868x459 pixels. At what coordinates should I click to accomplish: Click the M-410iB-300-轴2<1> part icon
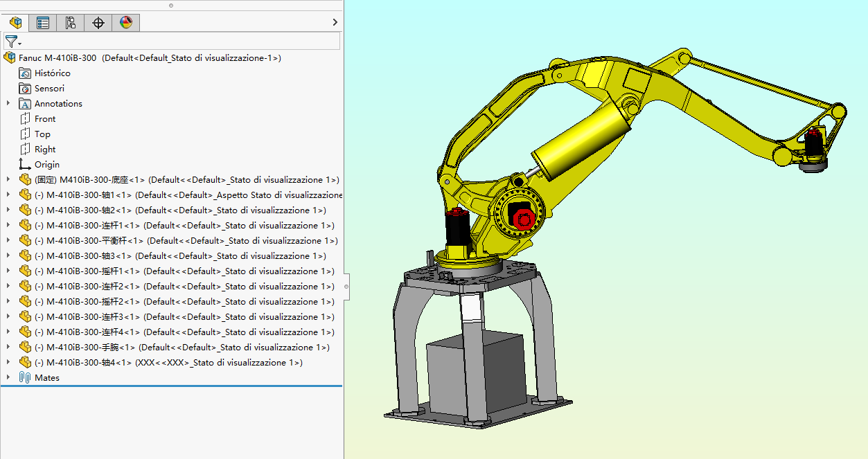point(25,210)
